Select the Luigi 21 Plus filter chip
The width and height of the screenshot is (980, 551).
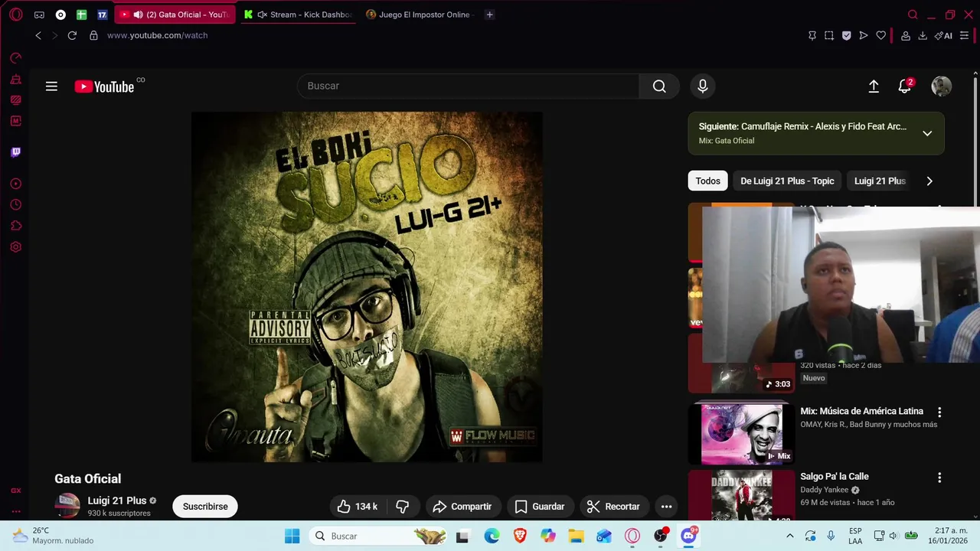[x=880, y=181]
